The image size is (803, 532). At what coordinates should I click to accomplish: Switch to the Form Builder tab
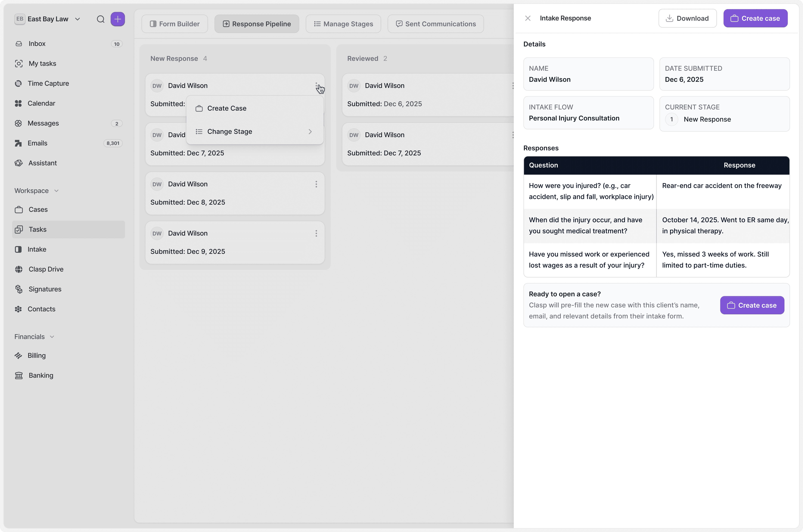point(175,24)
